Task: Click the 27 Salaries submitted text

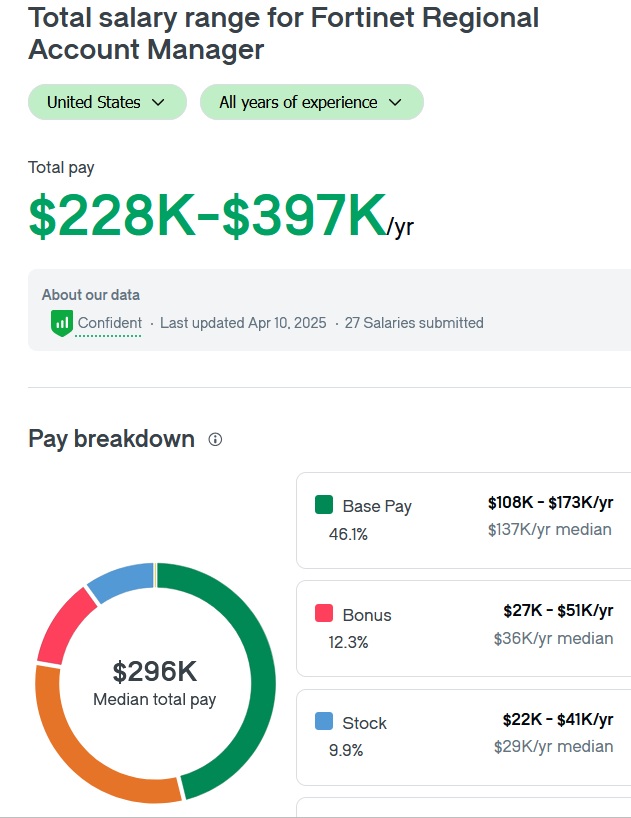Action: (414, 323)
